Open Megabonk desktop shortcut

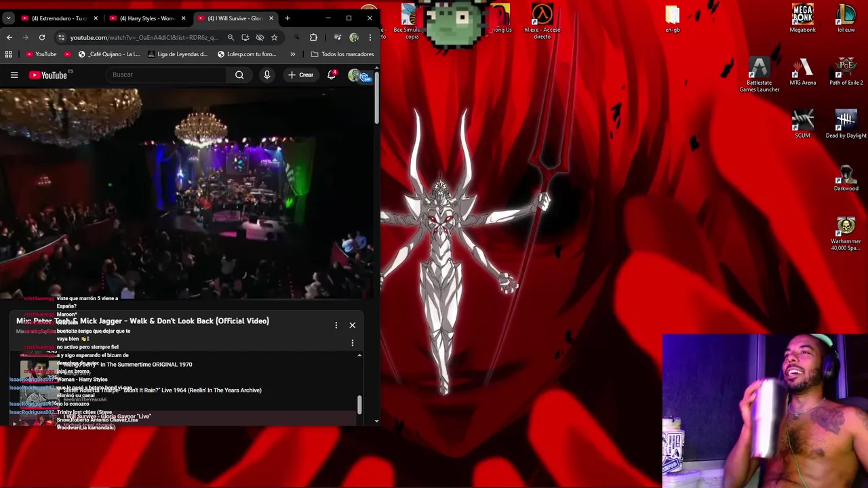[x=802, y=18]
